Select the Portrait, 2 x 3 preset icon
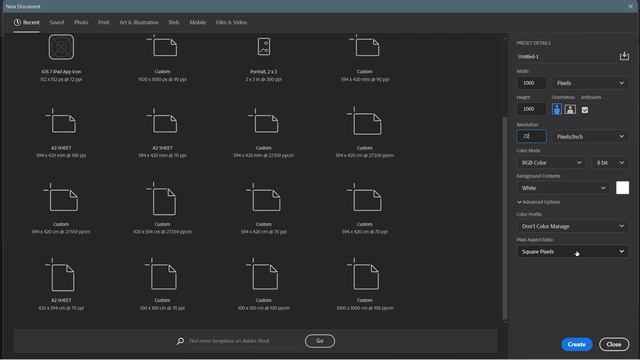The height and width of the screenshot is (360, 640). click(264, 47)
